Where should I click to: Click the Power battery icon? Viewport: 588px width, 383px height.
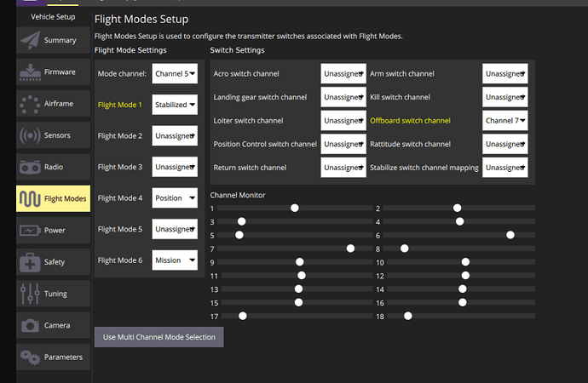tap(30, 231)
